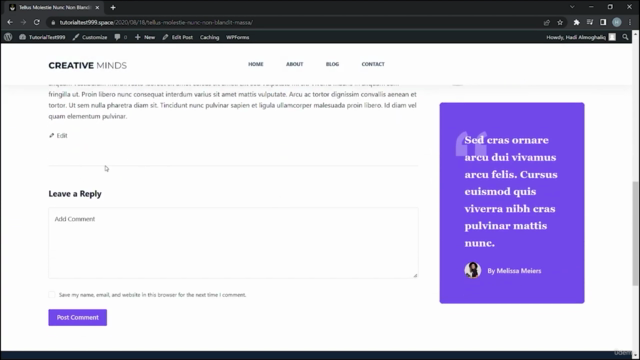Open the reading list icon
The width and height of the screenshot is (640, 360).
(x=590, y=22)
